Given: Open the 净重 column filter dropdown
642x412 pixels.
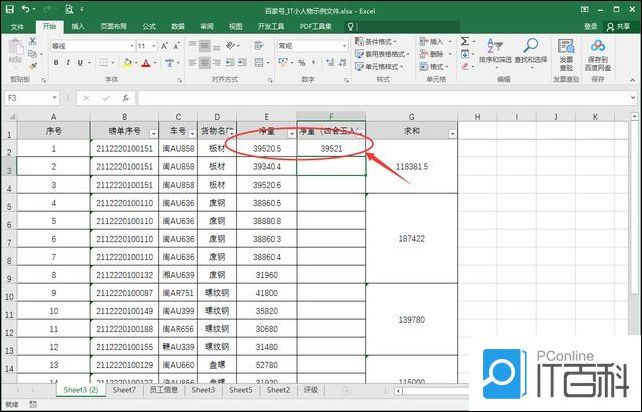Looking at the screenshot, I should tap(292, 134).
